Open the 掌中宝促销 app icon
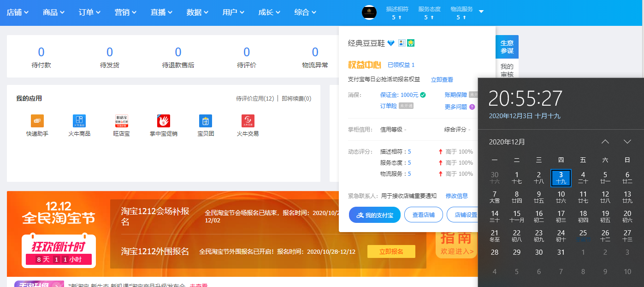Image resolution: width=644 pixels, height=287 pixels. [x=164, y=121]
